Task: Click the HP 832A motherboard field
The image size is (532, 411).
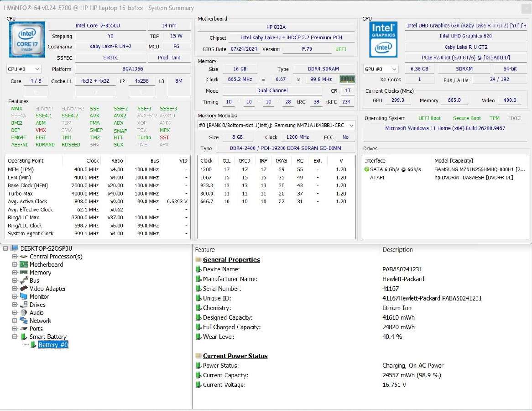Action: pyautogui.click(x=276, y=27)
